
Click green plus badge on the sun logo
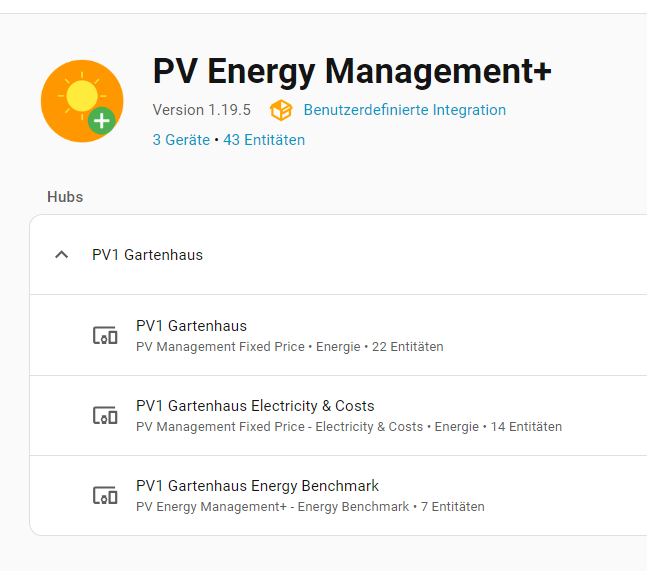(x=101, y=122)
